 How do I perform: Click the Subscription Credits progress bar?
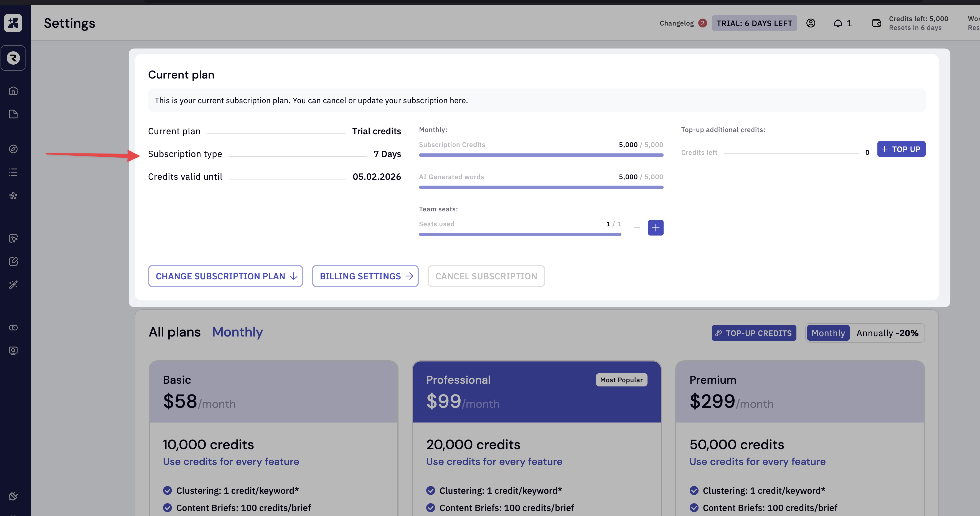541,155
